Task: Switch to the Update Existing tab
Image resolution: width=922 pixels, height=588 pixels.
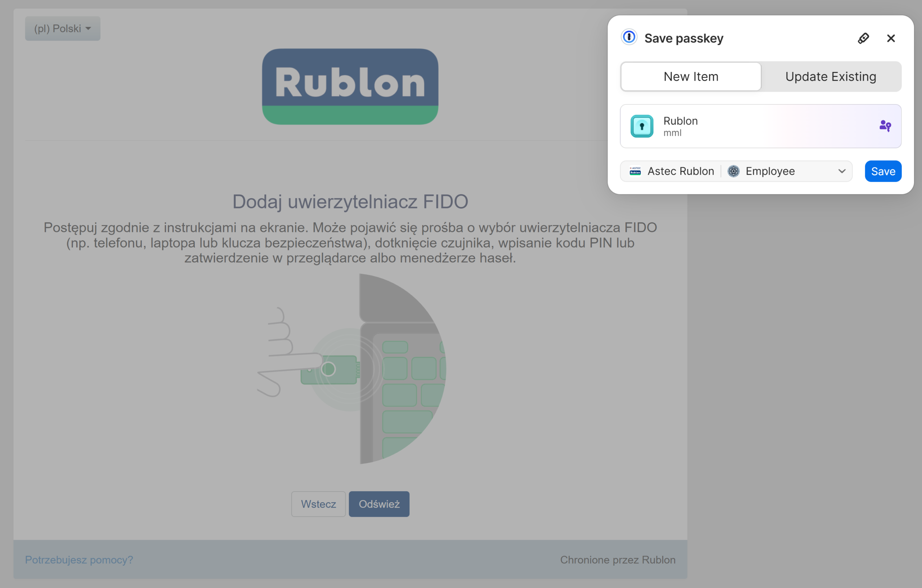Action: (x=831, y=77)
